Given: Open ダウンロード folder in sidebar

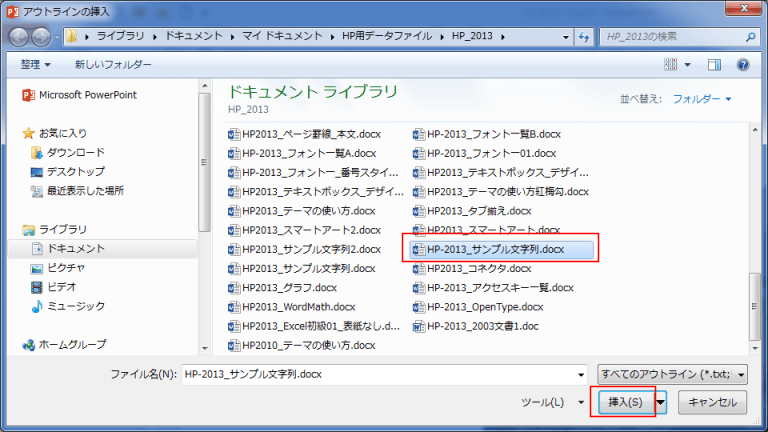Looking at the screenshot, I should point(68,152).
